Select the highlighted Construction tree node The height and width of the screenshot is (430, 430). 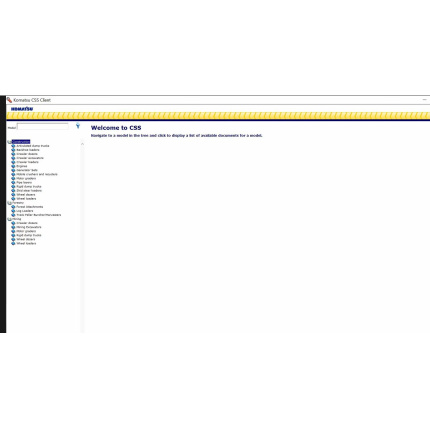(21, 142)
